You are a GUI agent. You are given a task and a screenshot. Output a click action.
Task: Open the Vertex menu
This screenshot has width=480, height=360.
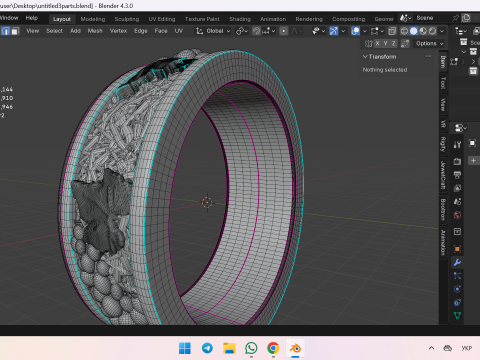click(x=118, y=31)
